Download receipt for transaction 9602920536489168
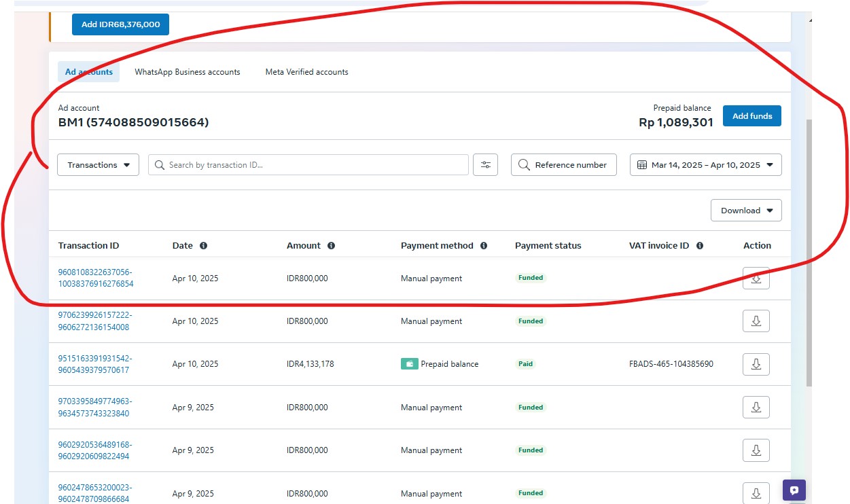 (756, 450)
